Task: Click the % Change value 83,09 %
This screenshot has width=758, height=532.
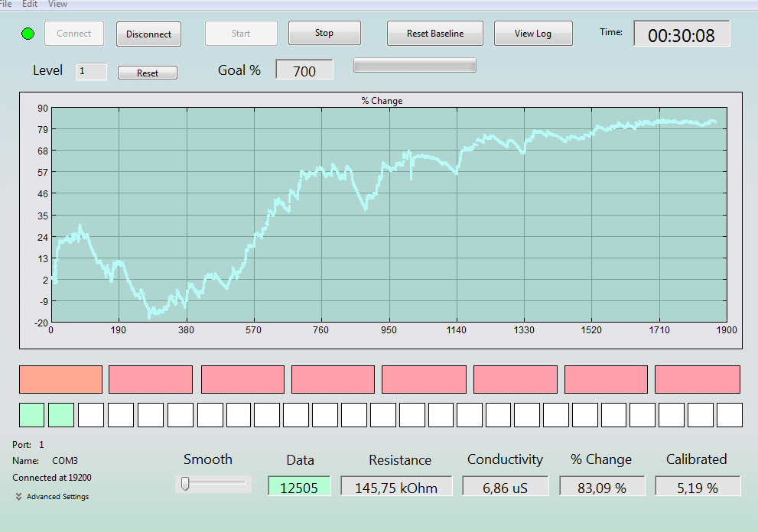Action: coord(602,487)
